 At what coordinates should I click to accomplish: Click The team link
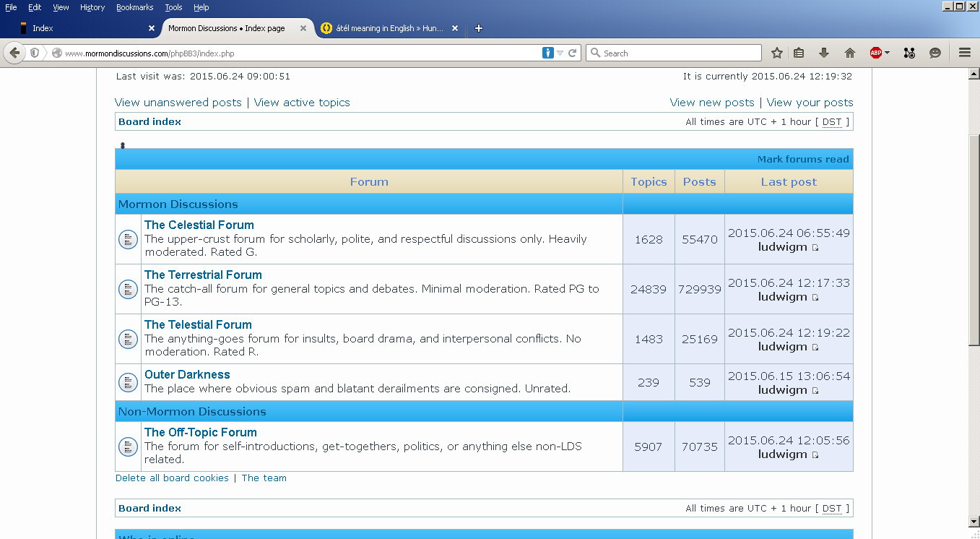pos(264,478)
